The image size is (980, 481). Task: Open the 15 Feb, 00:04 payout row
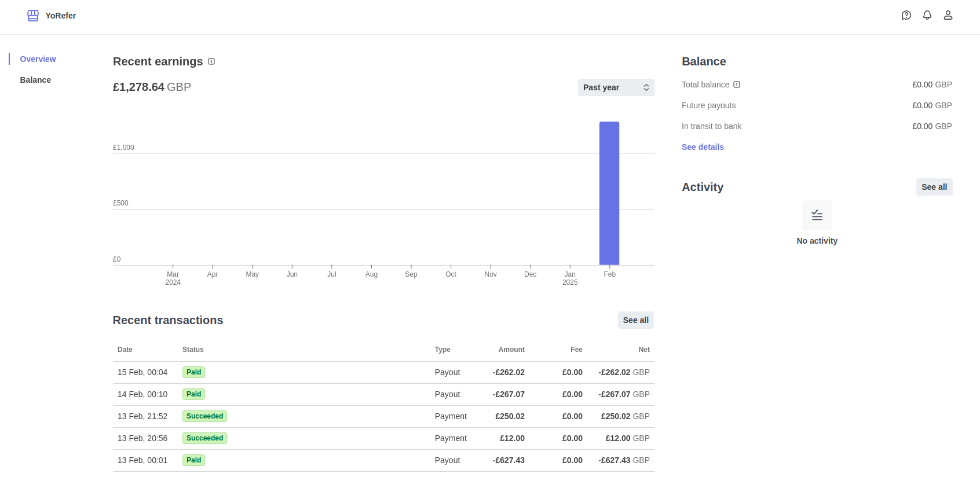point(383,372)
